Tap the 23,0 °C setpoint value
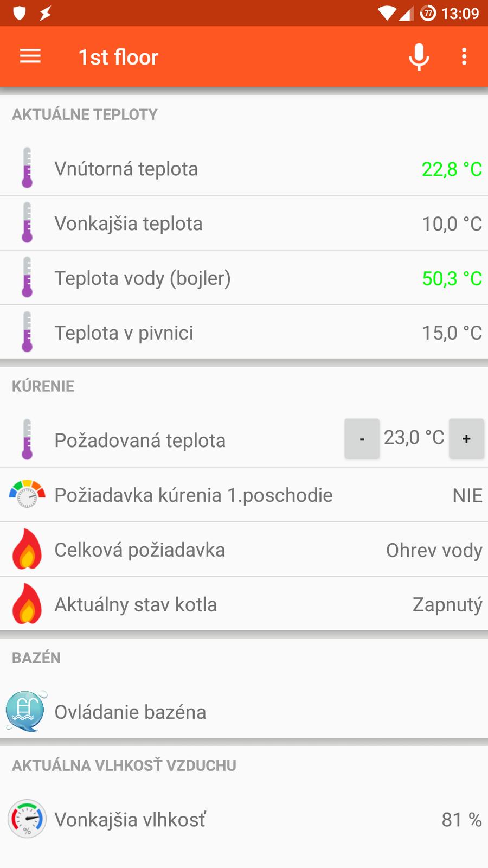 point(414,437)
